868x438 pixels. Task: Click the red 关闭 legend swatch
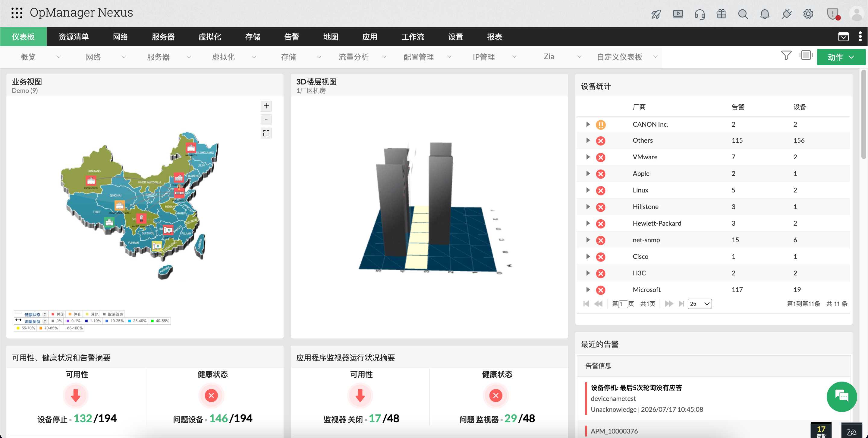pyautogui.click(x=53, y=314)
